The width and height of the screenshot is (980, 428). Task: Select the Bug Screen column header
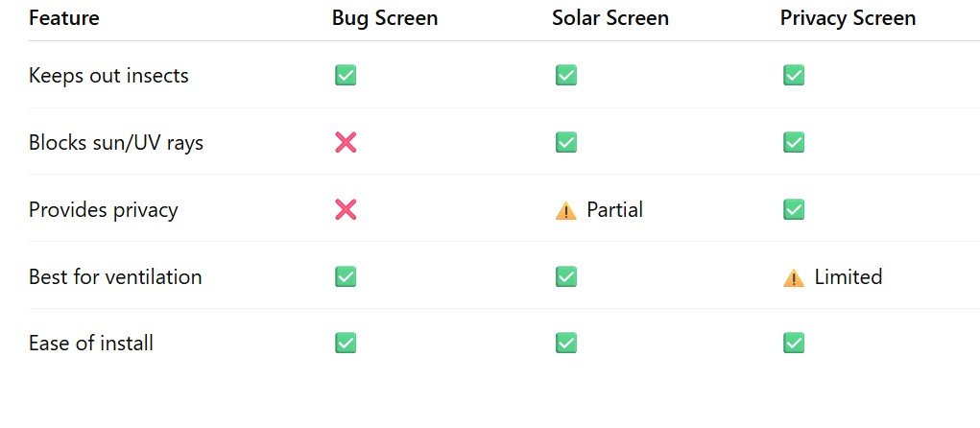click(384, 17)
